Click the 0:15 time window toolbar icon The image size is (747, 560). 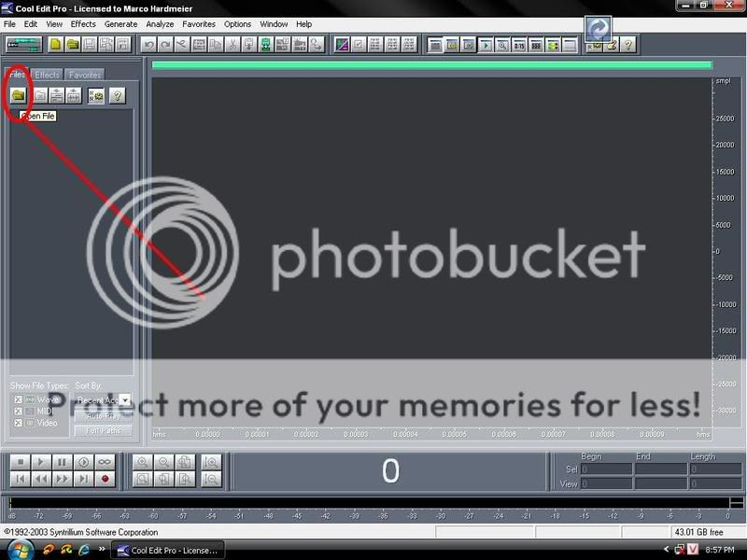click(x=519, y=45)
